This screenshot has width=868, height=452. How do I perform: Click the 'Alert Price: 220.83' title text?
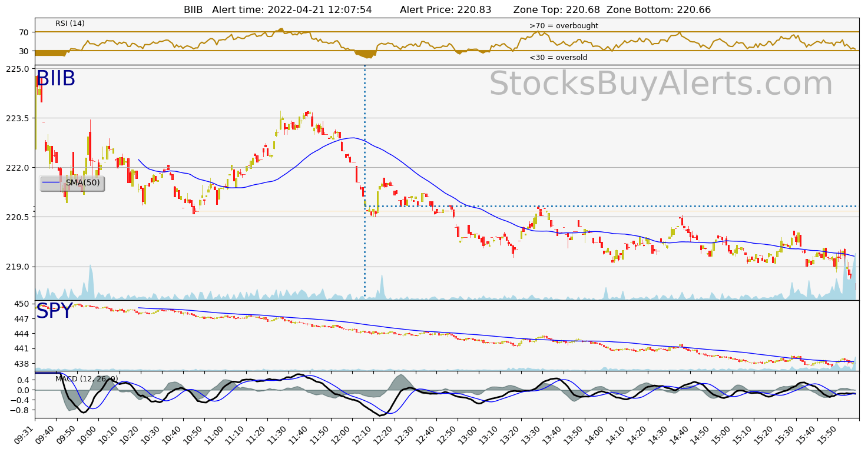[x=446, y=9]
